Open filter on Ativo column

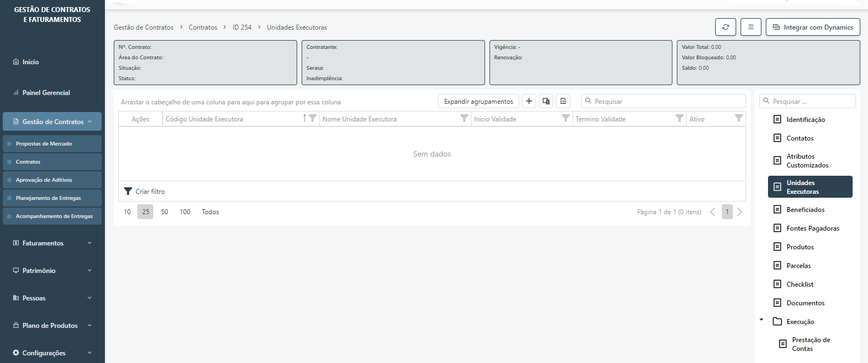click(x=738, y=119)
